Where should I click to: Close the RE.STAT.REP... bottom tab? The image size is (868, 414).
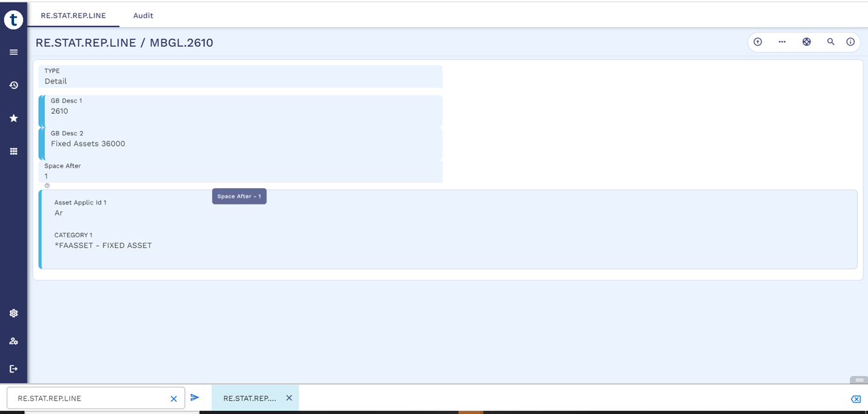289,398
